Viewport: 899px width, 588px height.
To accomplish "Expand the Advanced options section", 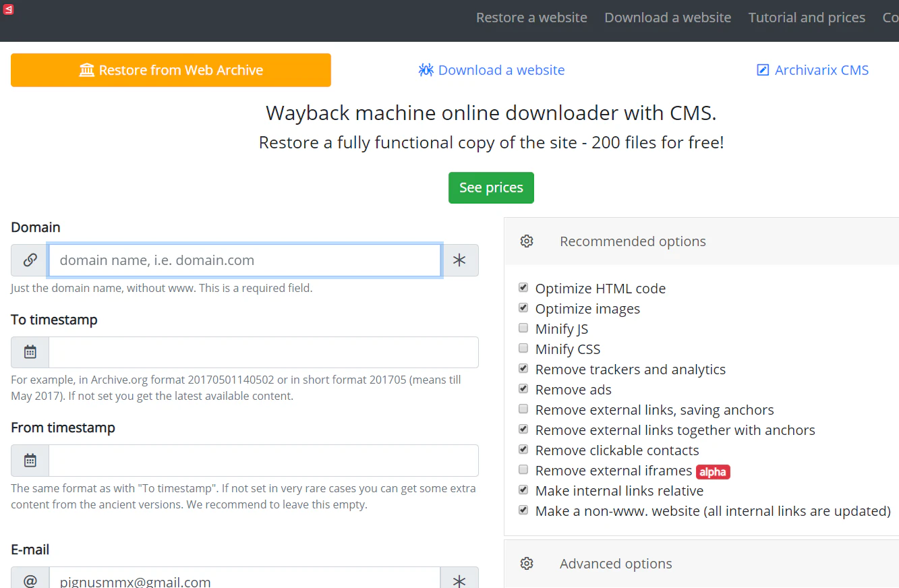I will coord(701,564).
